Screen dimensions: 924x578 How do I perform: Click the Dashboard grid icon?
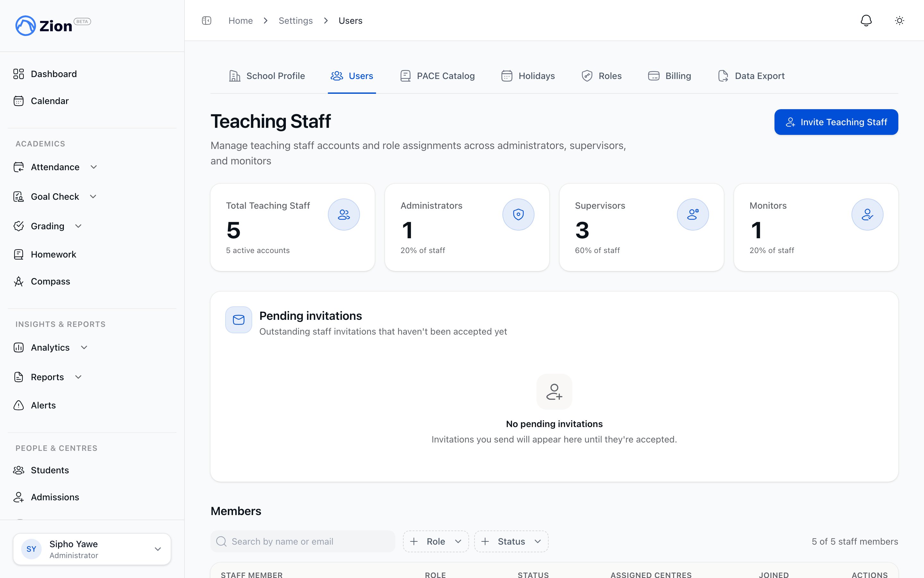pos(18,74)
